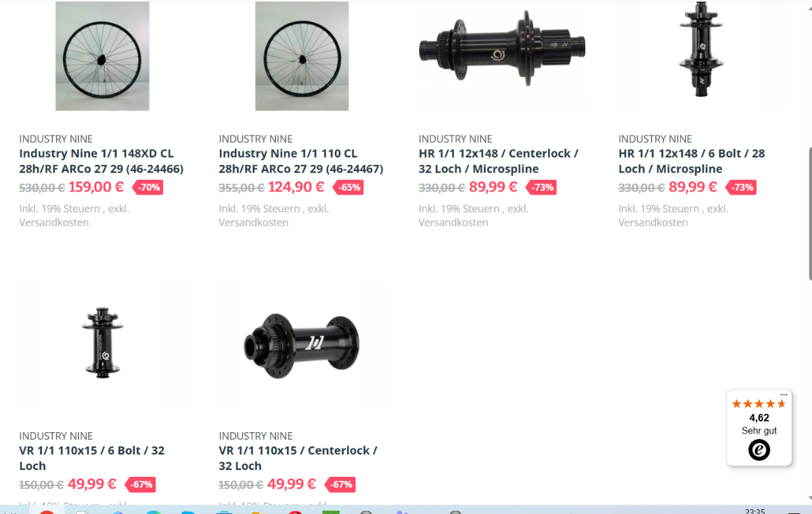Image resolution: width=812 pixels, height=514 pixels.
Task: Open VR 1/1 110x15 Centerlock title
Action: [298, 458]
